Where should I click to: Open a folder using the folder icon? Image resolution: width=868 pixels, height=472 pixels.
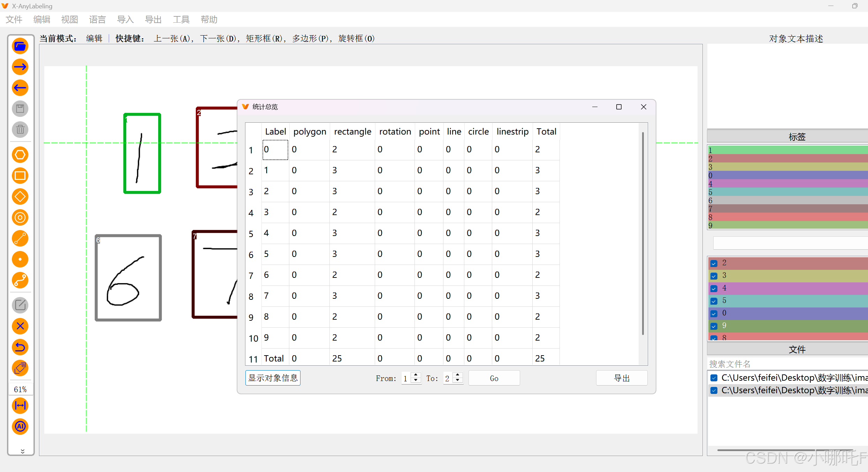pyautogui.click(x=20, y=46)
